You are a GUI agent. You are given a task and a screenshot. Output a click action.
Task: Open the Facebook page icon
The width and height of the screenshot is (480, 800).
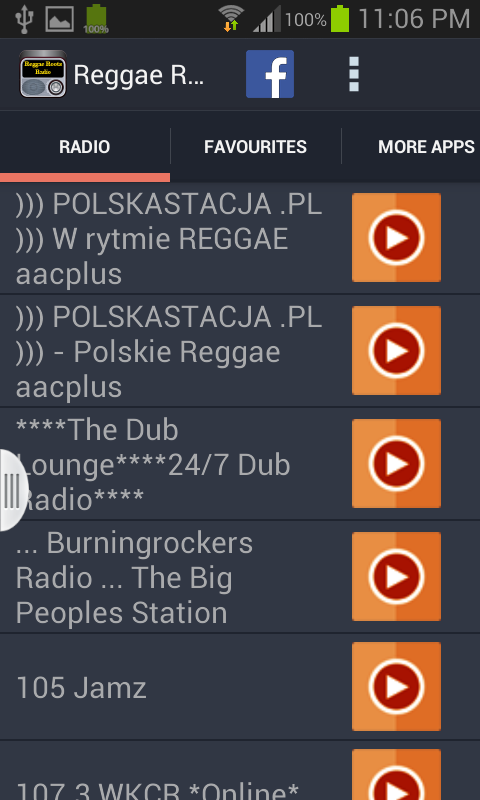pos(269,74)
